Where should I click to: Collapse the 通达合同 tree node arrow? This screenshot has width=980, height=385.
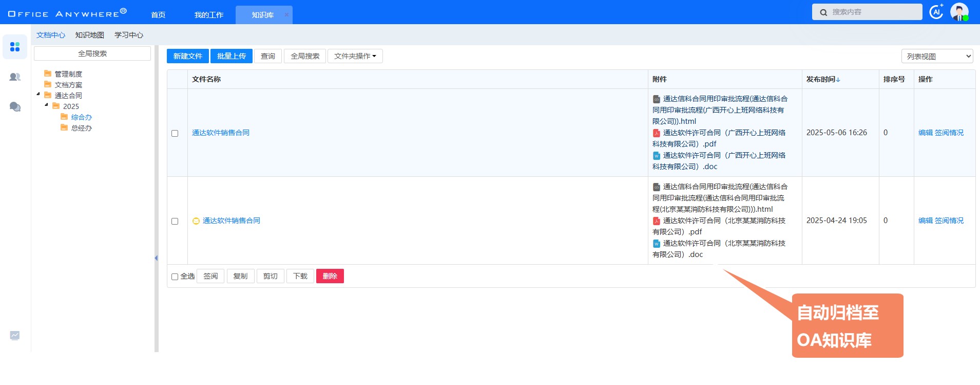point(38,94)
